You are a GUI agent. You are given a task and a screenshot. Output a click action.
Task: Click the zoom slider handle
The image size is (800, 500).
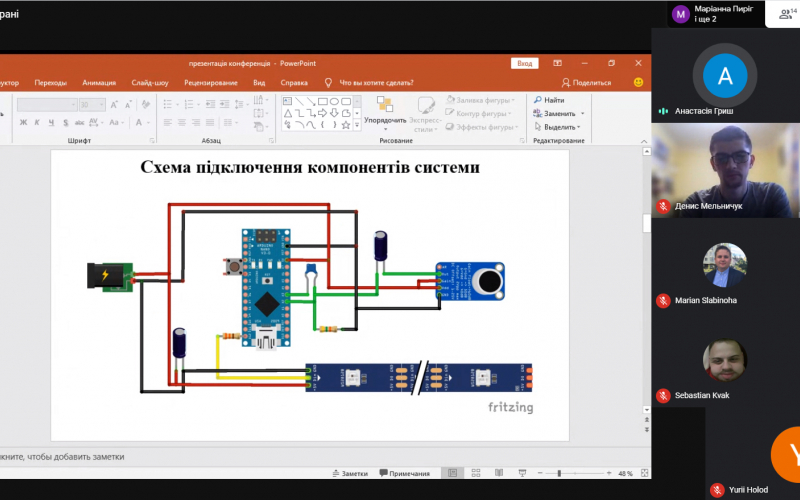point(559,473)
